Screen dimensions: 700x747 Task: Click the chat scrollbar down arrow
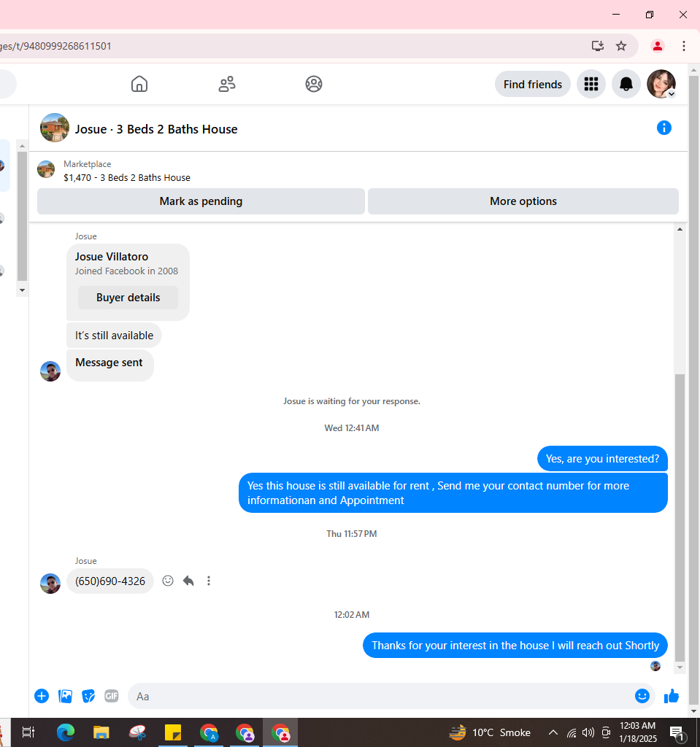pos(680,667)
